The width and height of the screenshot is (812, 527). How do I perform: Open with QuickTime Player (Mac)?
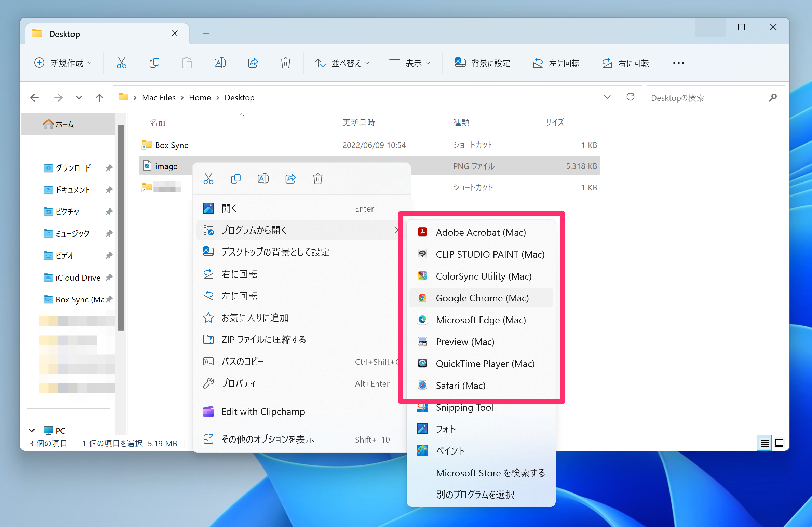coord(481,363)
